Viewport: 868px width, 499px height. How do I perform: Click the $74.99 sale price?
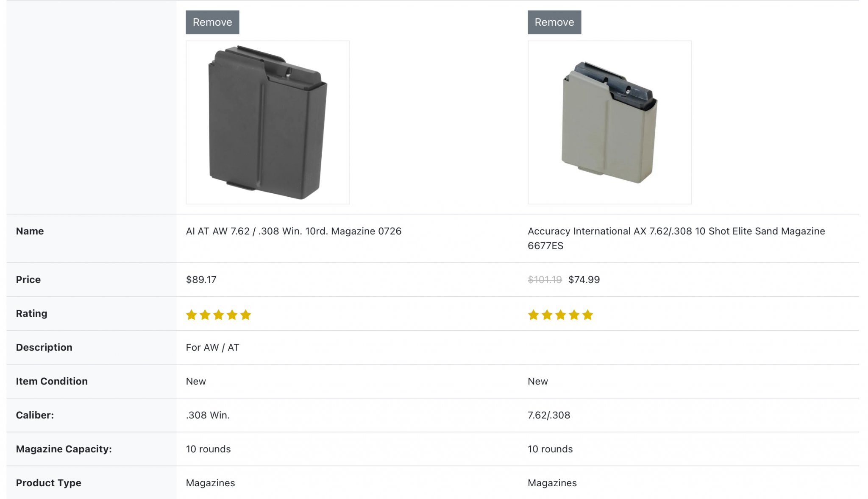[x=584, y=279]
